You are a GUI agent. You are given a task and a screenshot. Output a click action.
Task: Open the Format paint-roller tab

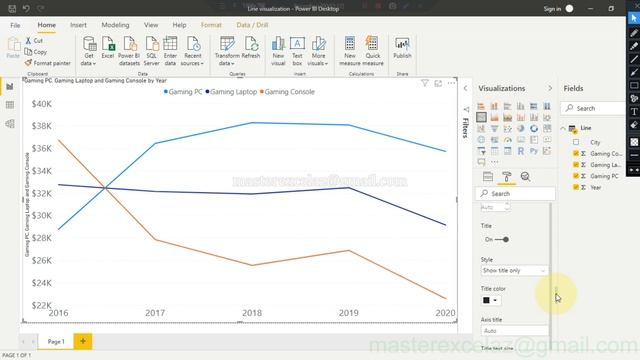[507, 177]
